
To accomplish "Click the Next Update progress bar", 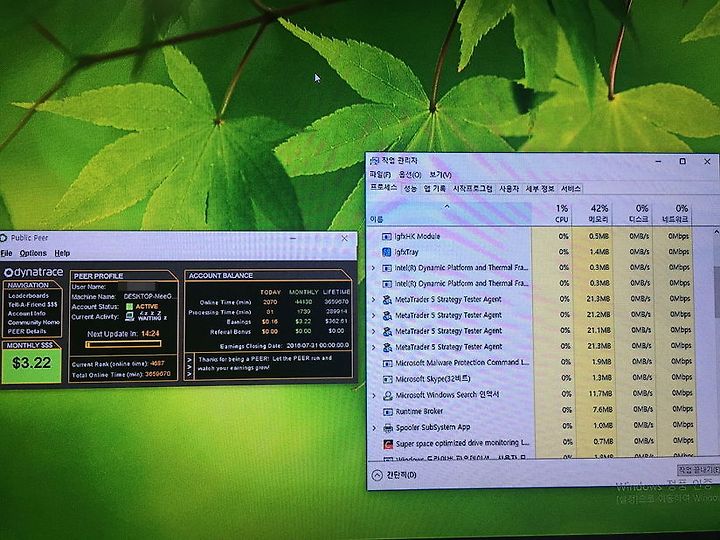I will click(x=124, y=344).
